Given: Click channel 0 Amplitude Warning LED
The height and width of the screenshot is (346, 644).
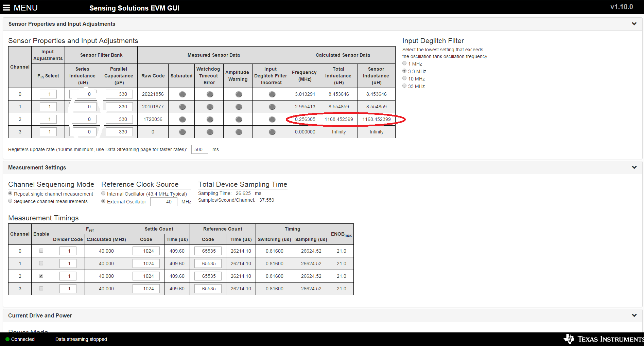Looking at the screenshot, I should pos(239,94).
